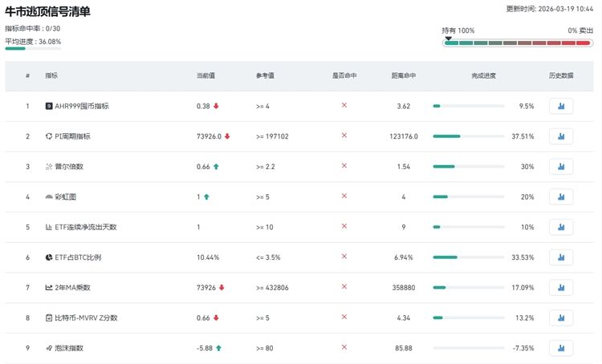Screen dimensions: 602x364
Task: Click the AHR999囤币指标 indicator name
Action: (81, 106)
